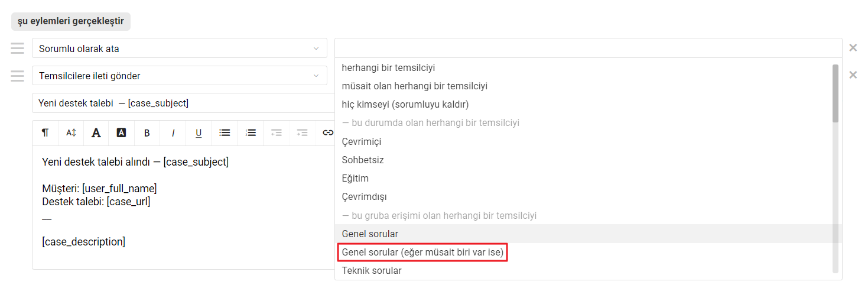The image size is (868, 291).
Task: Click the Yeni destek talebi subject field
Action: click(x=183, y=103)
